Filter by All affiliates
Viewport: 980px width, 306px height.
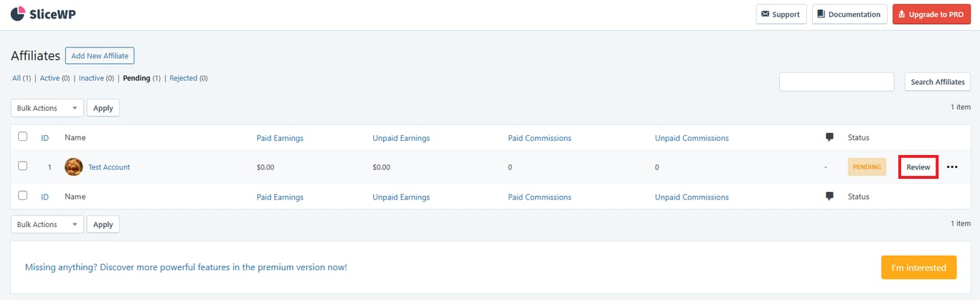[x=17, y=78]
